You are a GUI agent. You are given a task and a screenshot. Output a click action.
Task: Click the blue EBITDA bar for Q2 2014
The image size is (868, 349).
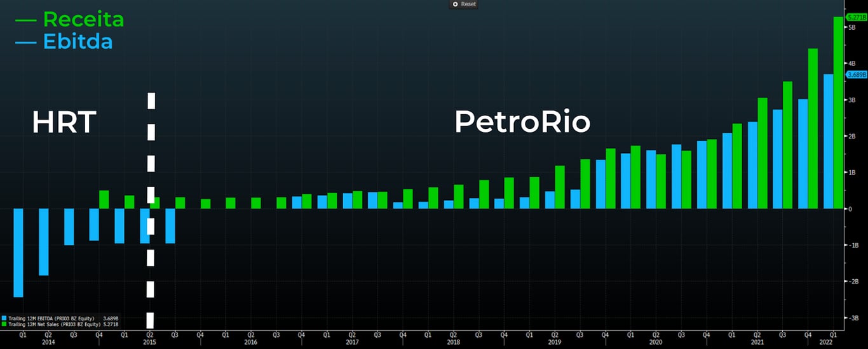point(44,242)
